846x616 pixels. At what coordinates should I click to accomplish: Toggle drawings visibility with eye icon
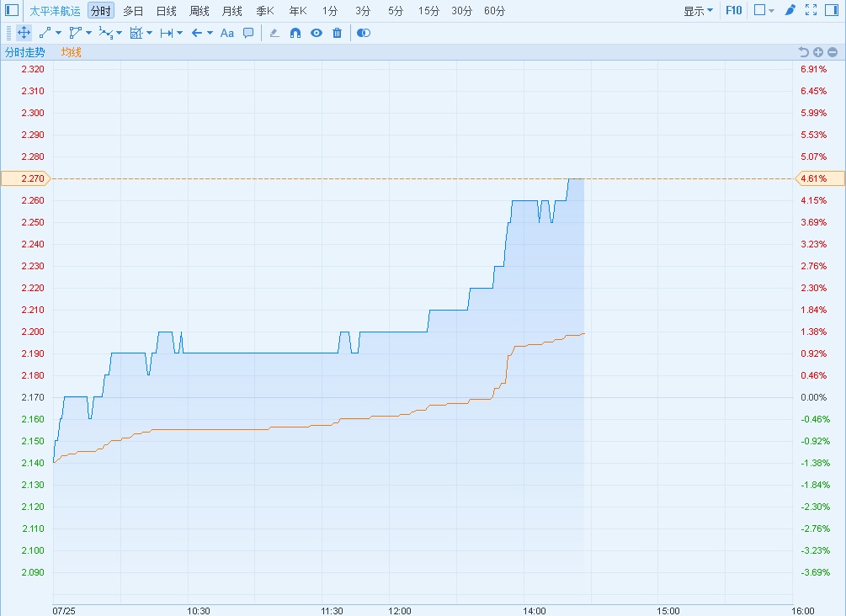(317, 33)
